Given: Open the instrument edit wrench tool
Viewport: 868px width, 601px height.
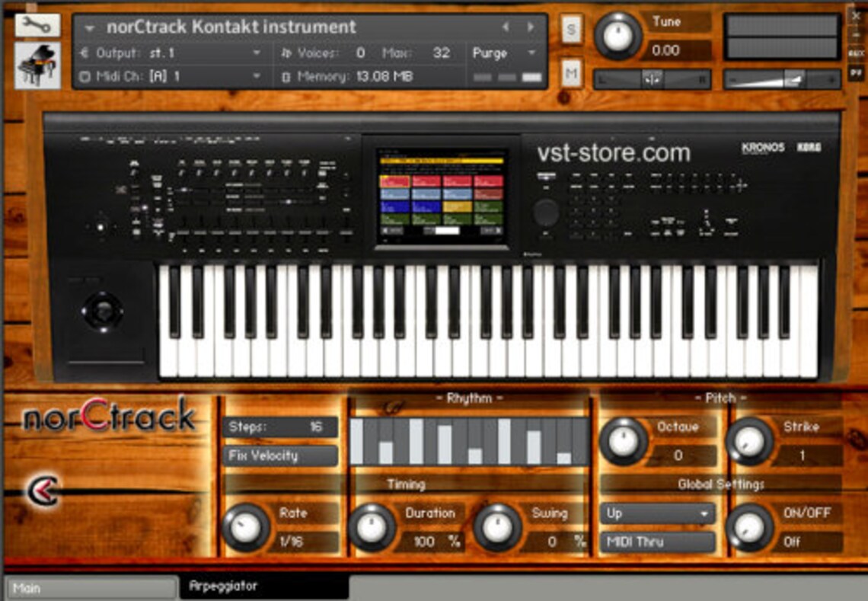Looking at the screenshot, I should point(37,25).
